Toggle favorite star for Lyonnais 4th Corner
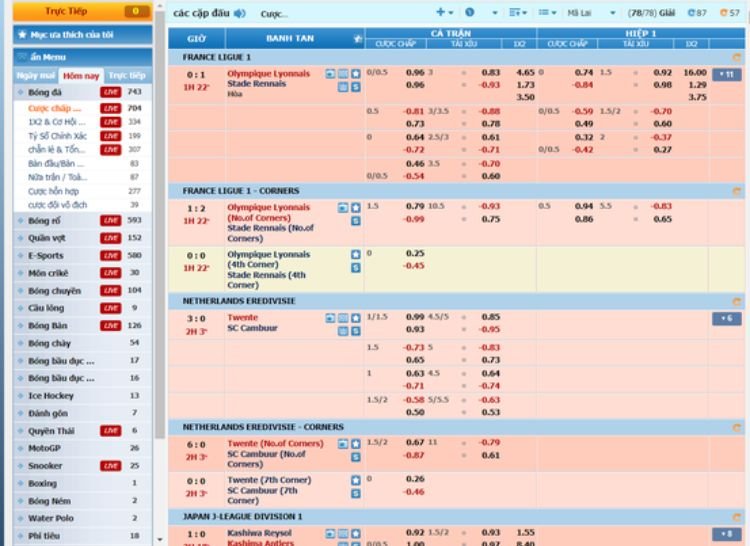Image resolution: width=750 pixels, height=546 pixels. point(355,255)
